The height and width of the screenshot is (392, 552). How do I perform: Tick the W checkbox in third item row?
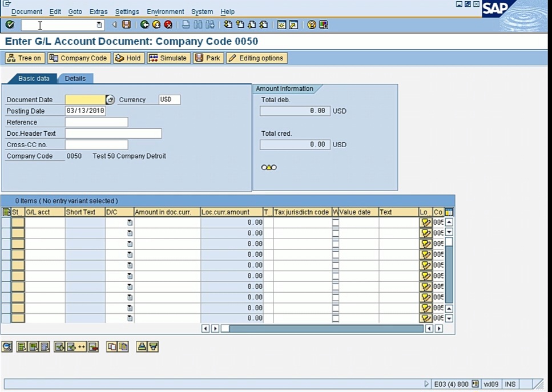coord(336,244)
